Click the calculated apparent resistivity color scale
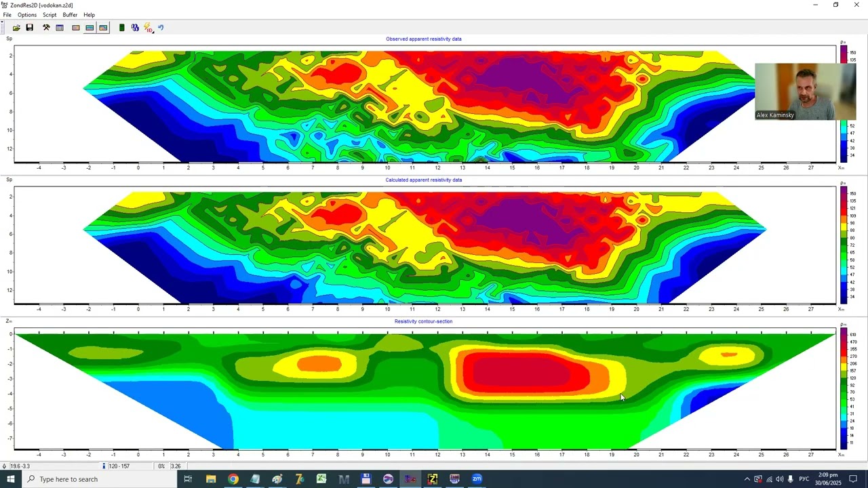The width and height of the screenshot is (868, 488). 845,245
